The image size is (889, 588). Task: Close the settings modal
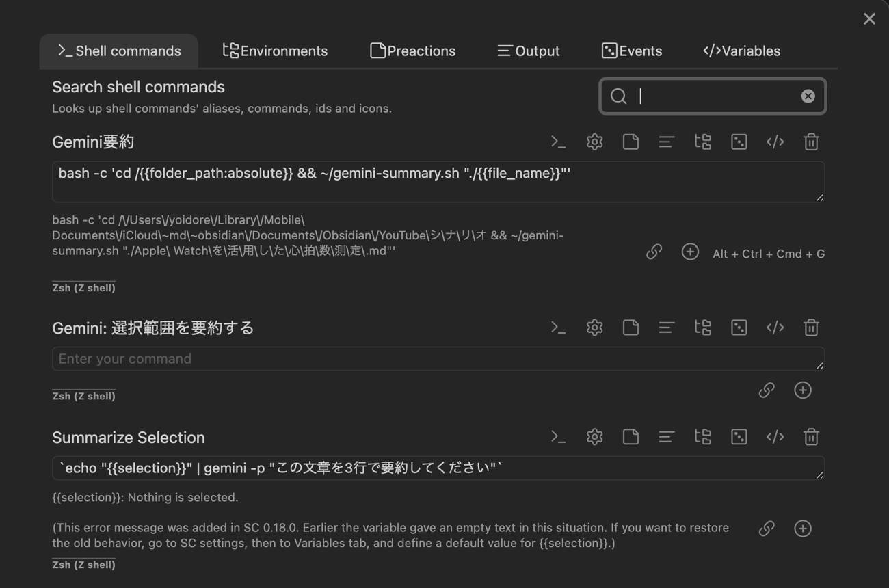click(x=869, y=19)
